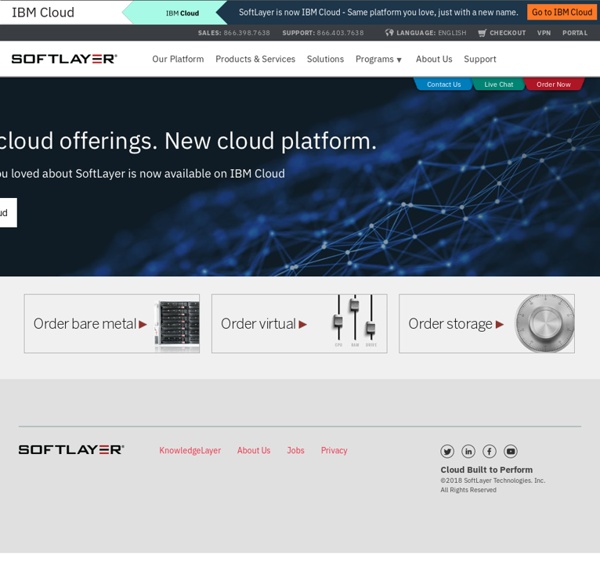
Task: Expand the Programs dropdown menu
Action: pyautogui.click(x=378, y=59)
